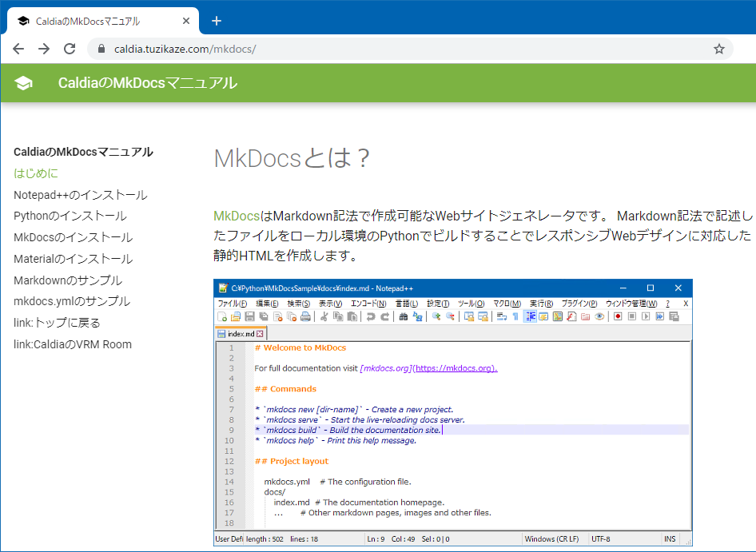The height and width of the screenshot is (552, 756).
Task: Click the Close document icon in Notepad++ toolbar
Action: coord(277,316)
